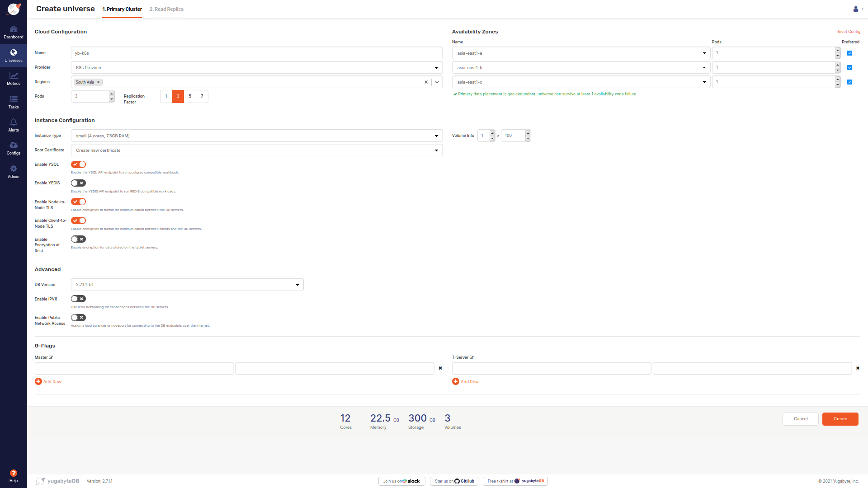The image size is (868, 488).
Task: Switch to Read Replica tab
Action: [x=166, y=9]
